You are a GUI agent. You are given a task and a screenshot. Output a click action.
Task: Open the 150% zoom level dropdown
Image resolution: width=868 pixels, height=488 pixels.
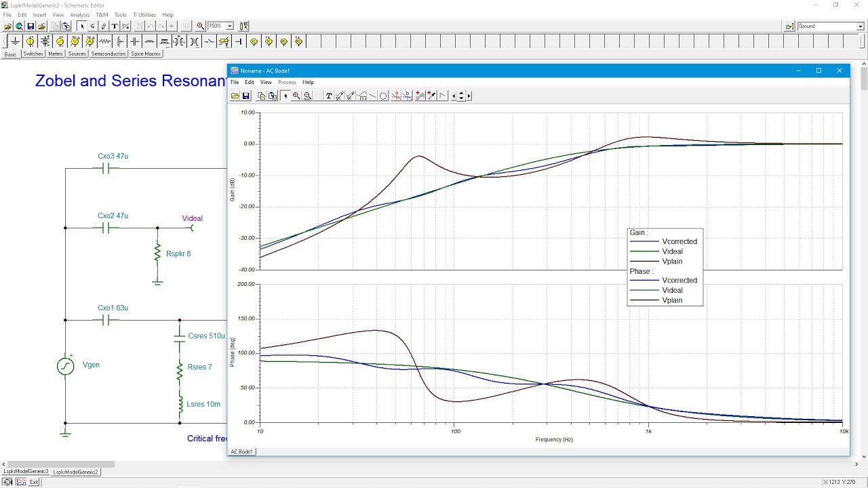[x=230, y=26]
